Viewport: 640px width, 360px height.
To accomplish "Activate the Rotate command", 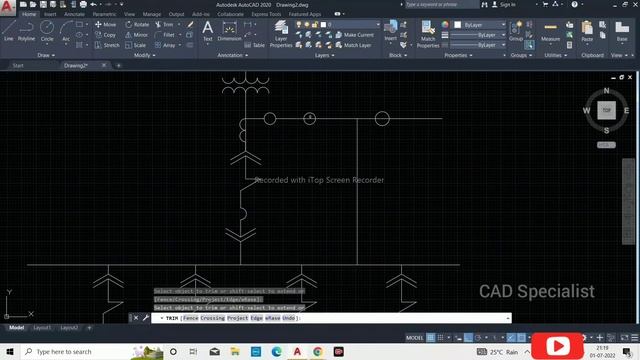I will click(x=137, y=24).
